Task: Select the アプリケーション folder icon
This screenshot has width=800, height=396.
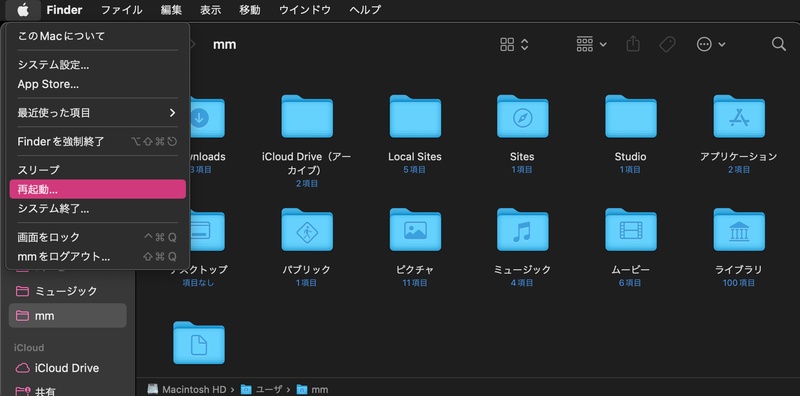Action: (739, 117)
